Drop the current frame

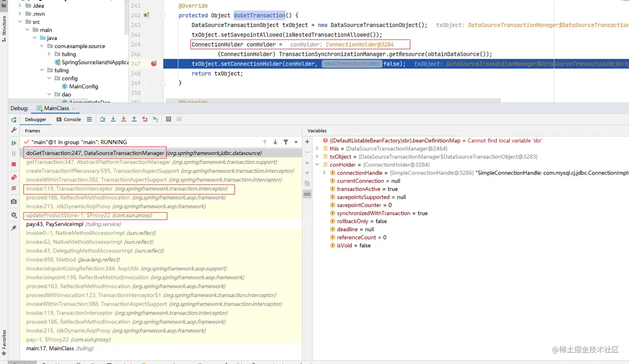[x=145, y=119]
